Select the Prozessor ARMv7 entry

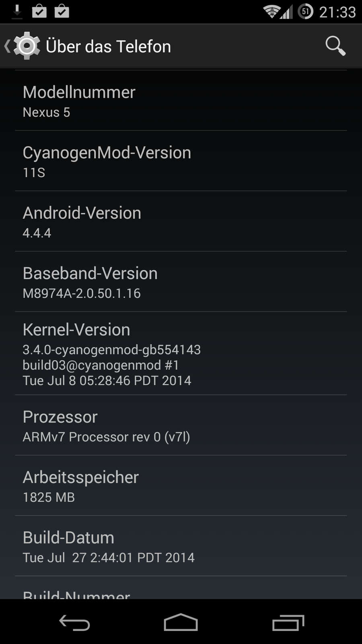[181, 425]
